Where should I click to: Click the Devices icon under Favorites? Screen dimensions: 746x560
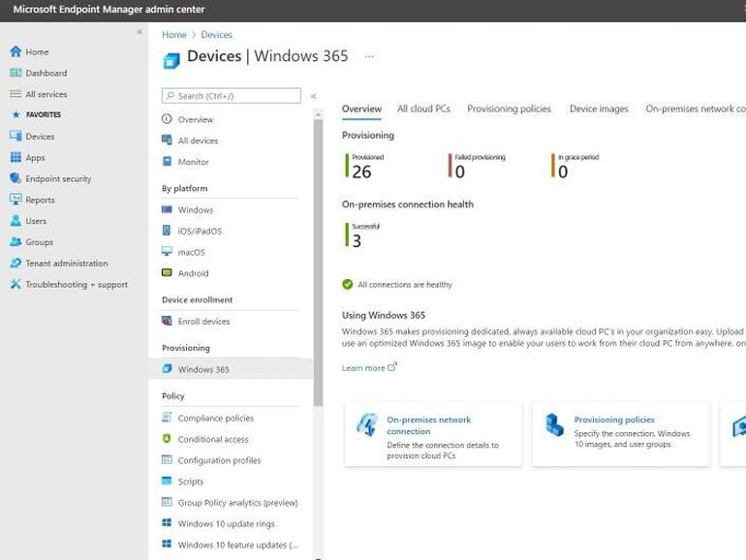(16, 136)
